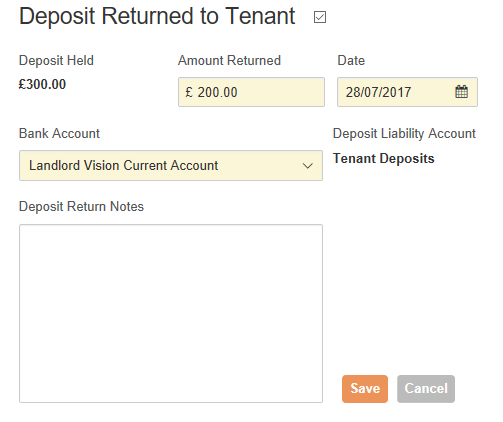Open the calendar date picker icon

tap(461, 92)
